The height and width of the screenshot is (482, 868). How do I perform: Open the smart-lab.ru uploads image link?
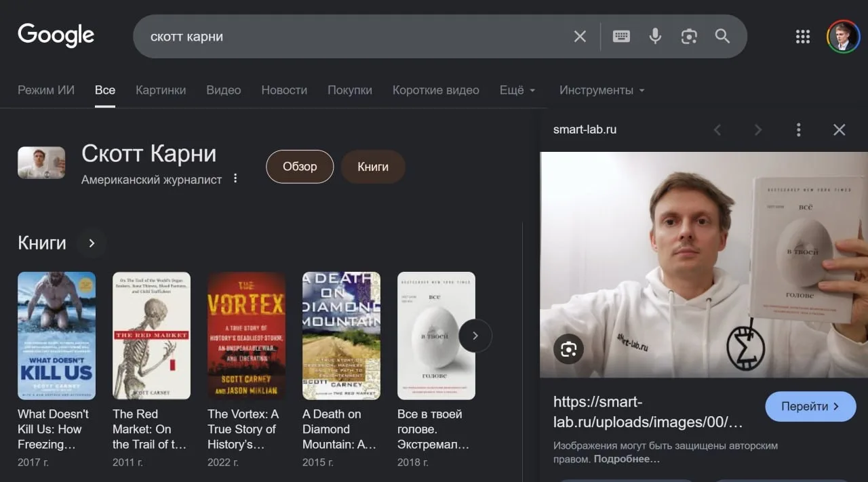648,412
